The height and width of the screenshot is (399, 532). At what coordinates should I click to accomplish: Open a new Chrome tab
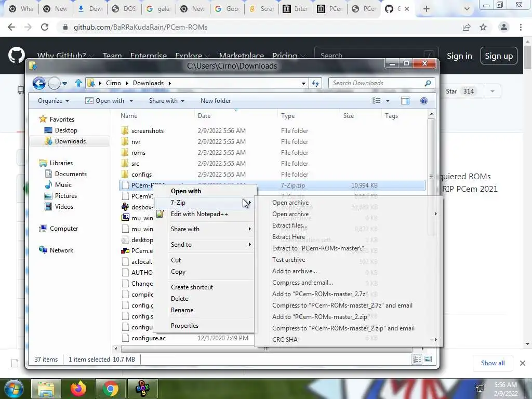coord(427,9)
